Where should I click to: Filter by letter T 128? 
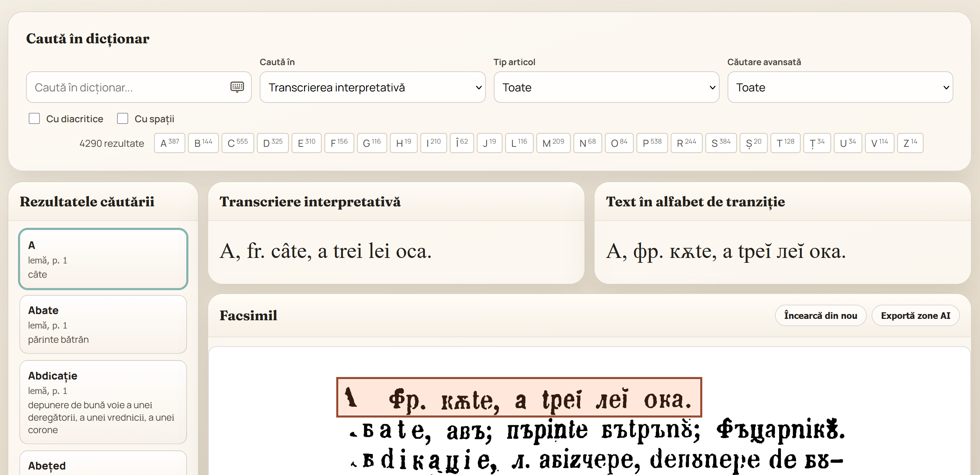pyautogui.click(x=786, y=143)
